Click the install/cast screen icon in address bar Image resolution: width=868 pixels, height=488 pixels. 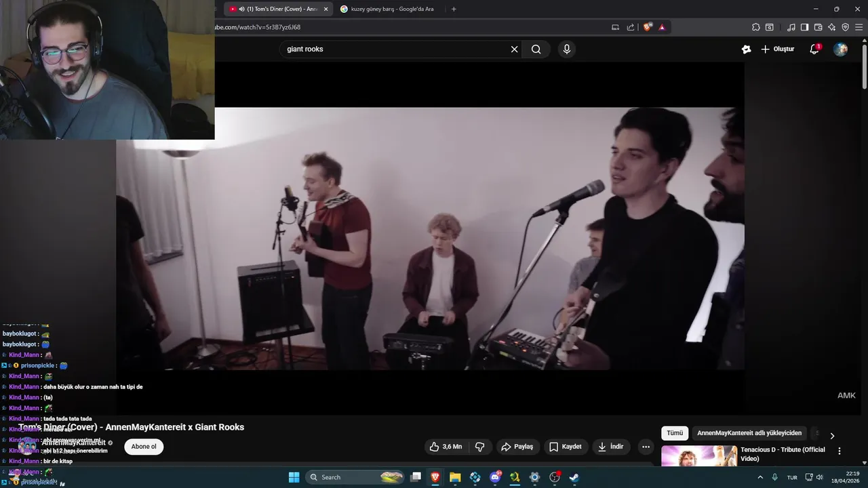[616, 27]
